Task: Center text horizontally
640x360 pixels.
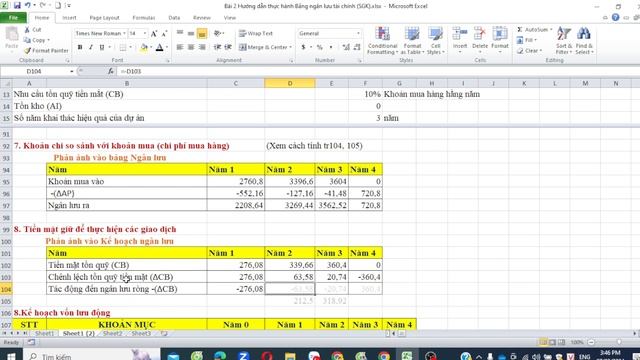Action: 191,47
